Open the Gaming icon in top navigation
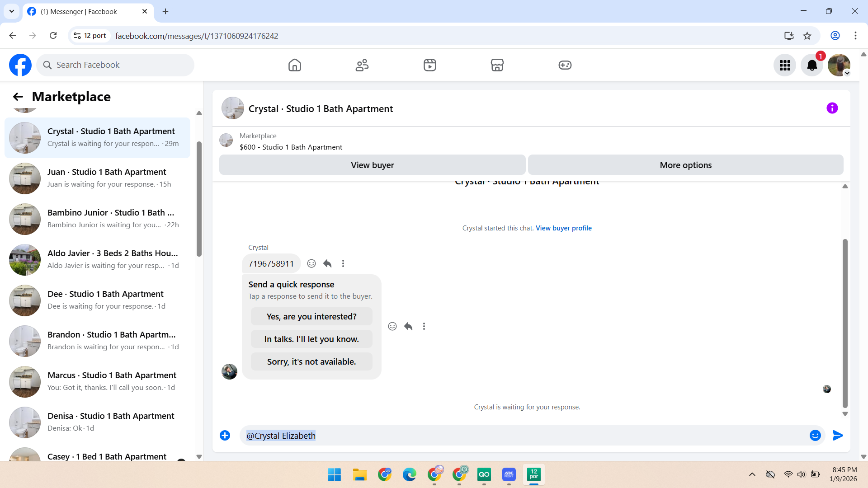 click(565, 65)
